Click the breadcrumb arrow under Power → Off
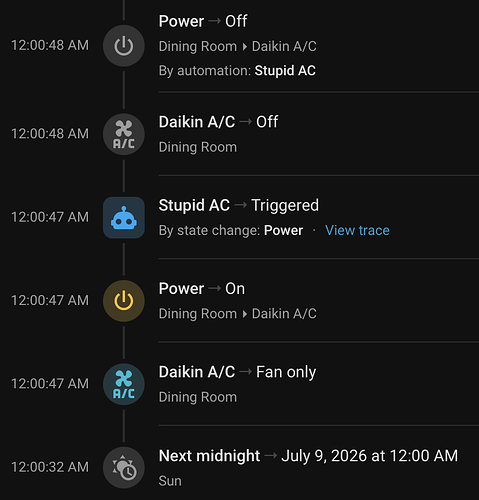The image size is (479, 500). tap(245, 46)
